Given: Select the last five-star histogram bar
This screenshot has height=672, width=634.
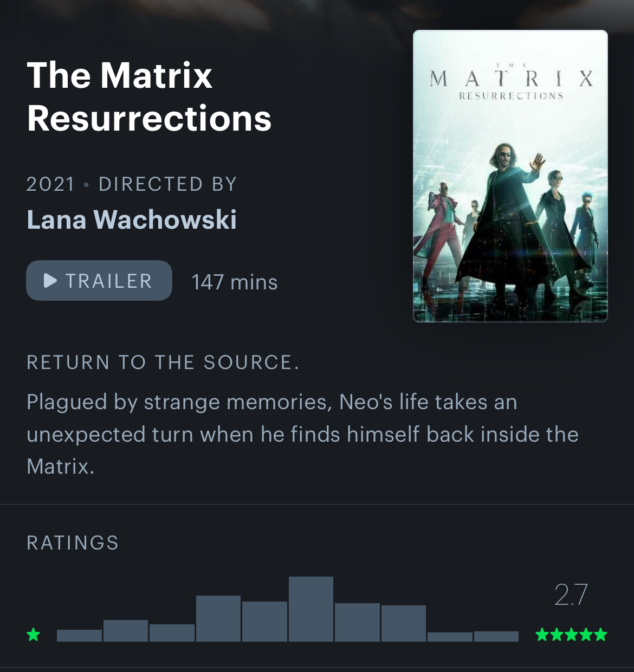Looking at the screenshot, I should click(x=496, y=636).
